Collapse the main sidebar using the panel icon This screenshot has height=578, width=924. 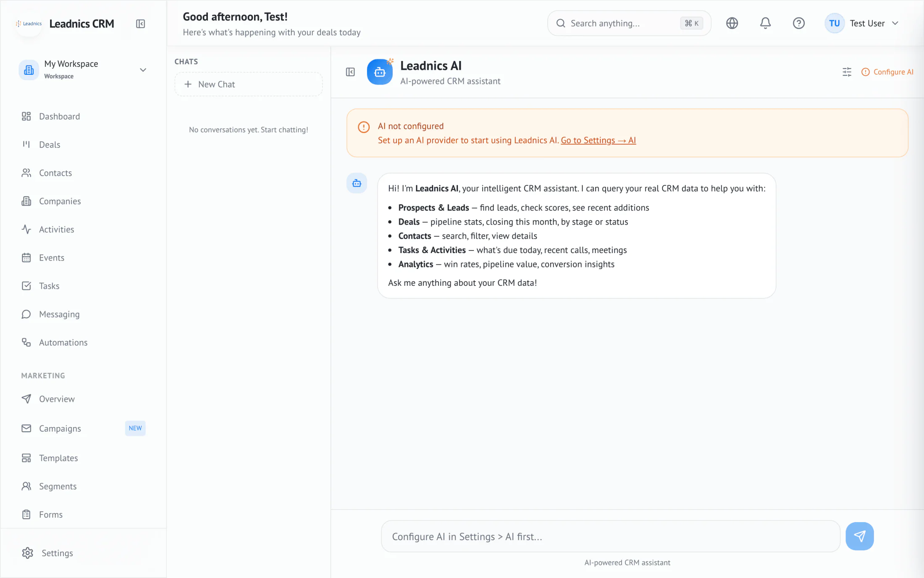(140, 24)
